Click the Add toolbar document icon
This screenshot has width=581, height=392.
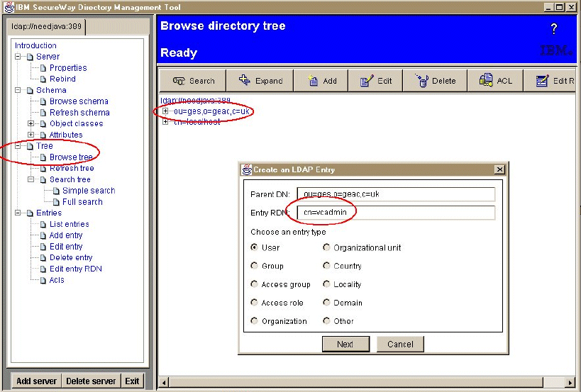[x=313, y=80]
